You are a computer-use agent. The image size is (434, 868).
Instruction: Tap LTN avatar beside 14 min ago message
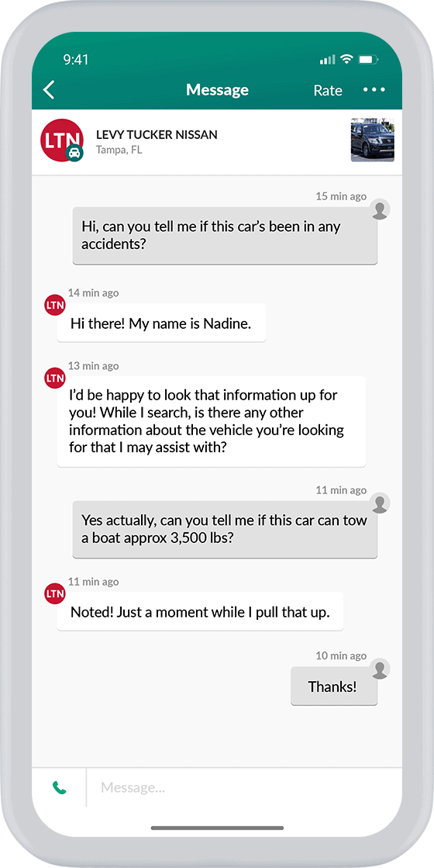(55, 305)
